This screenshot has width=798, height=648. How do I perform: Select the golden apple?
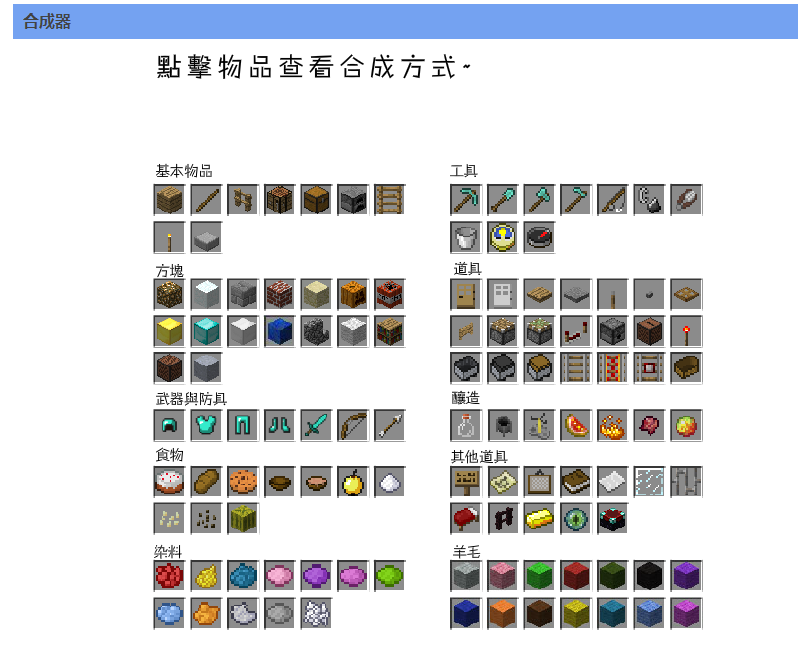click(x=353, y=482)
